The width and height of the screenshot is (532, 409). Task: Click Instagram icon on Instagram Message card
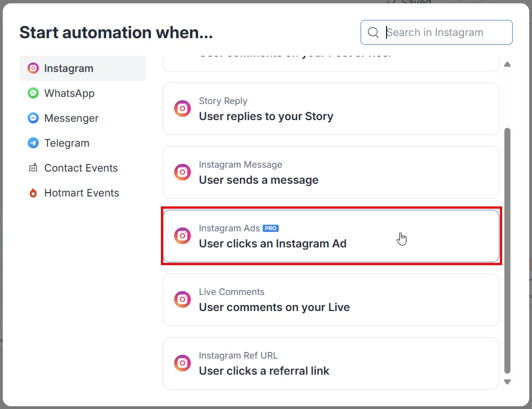182,172
